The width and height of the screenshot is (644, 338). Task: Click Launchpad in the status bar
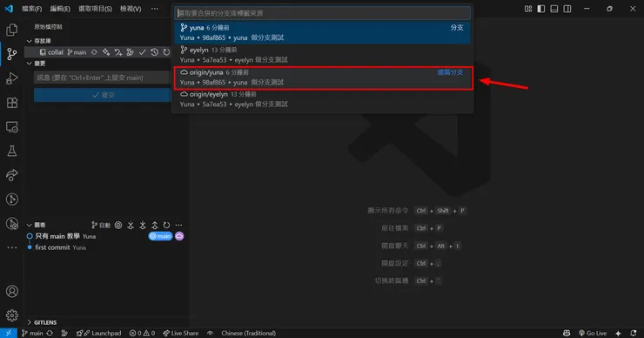coord(98,333)
